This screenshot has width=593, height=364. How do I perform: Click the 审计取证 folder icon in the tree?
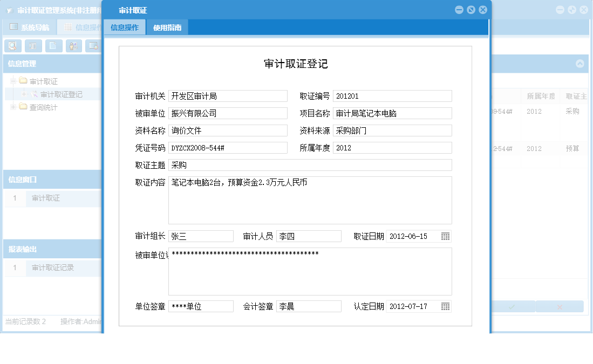23,80
